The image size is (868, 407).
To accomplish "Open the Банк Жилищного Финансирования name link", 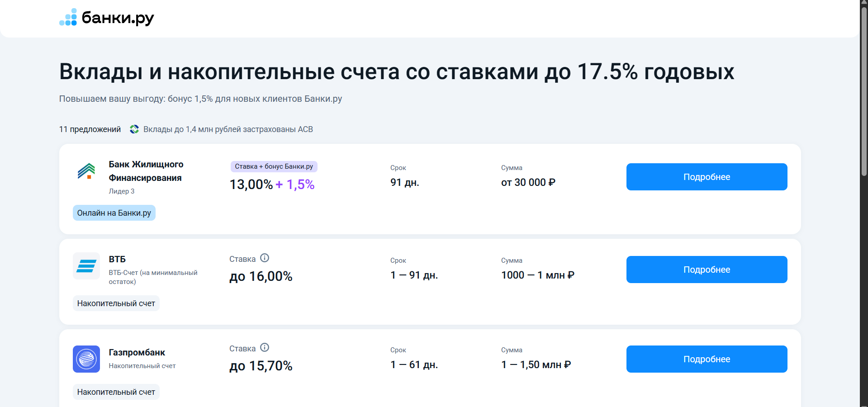I will click(x=146, y=171).
